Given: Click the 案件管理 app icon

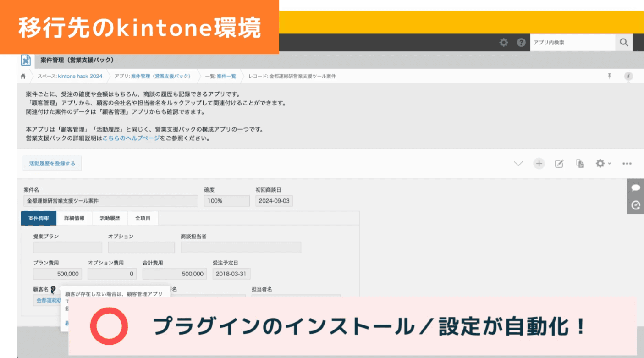Looking at the screenshot, I should tap(26, 60).
